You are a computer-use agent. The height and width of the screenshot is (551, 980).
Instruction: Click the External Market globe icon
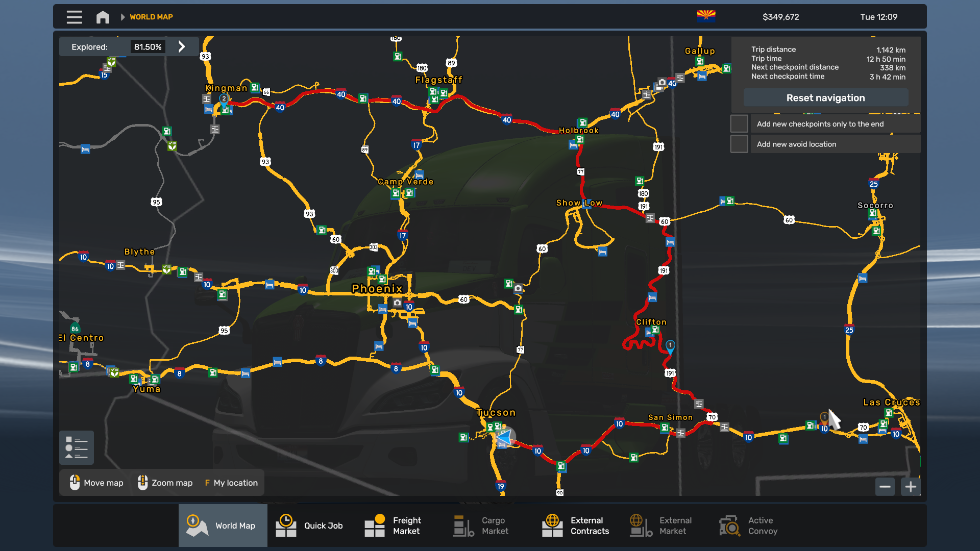coord(640,525)
